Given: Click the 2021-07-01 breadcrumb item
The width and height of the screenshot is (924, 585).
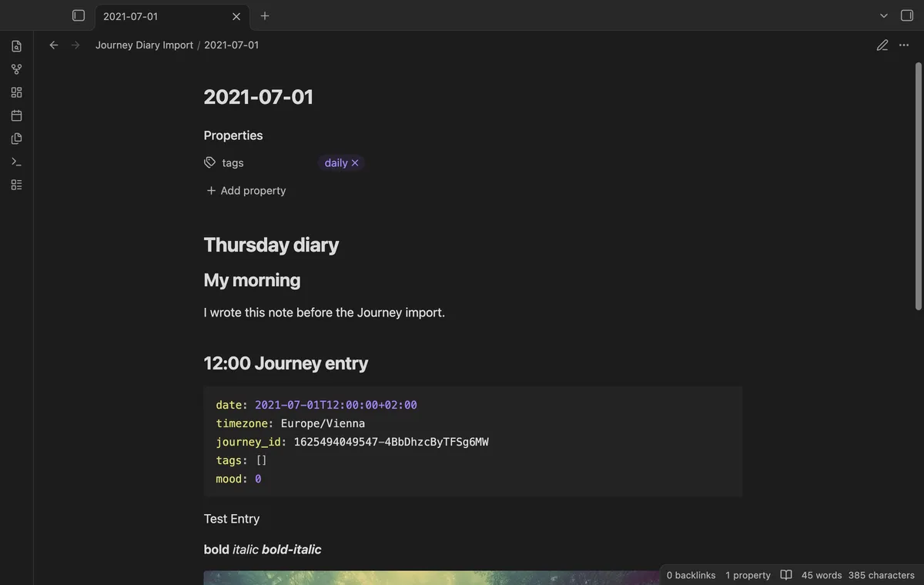Looking at the screenshot, I should 231,45.
